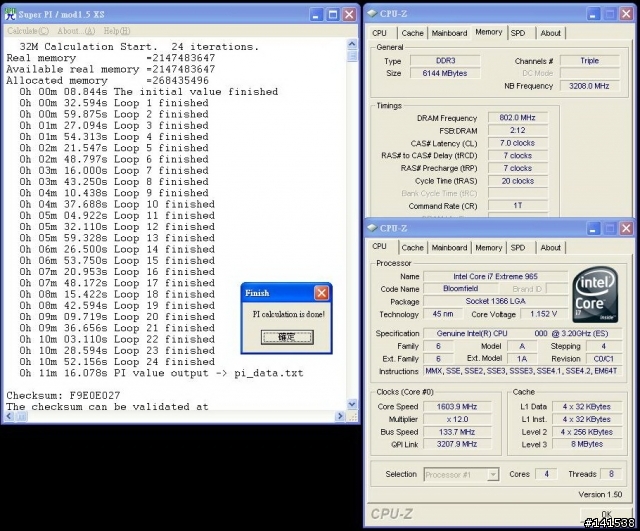640x531 pixels.
Task: Click the memory Size value 6144 MBytes
Action: click(x=445, y=73)
